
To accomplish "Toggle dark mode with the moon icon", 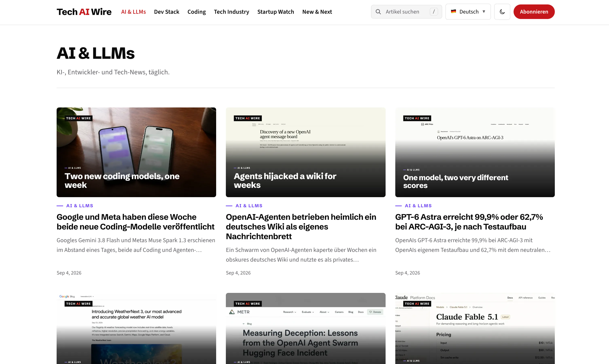I will pos(502,12).
